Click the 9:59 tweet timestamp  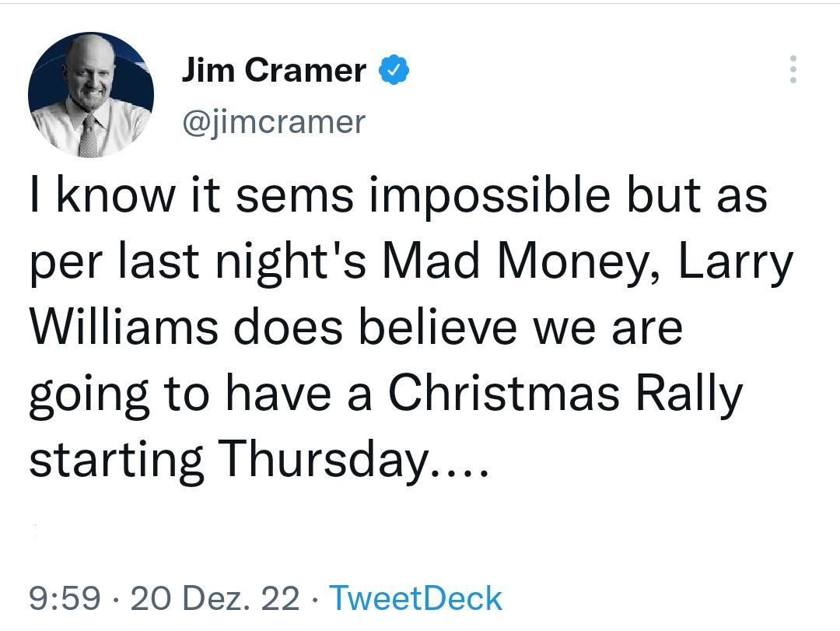65,598
